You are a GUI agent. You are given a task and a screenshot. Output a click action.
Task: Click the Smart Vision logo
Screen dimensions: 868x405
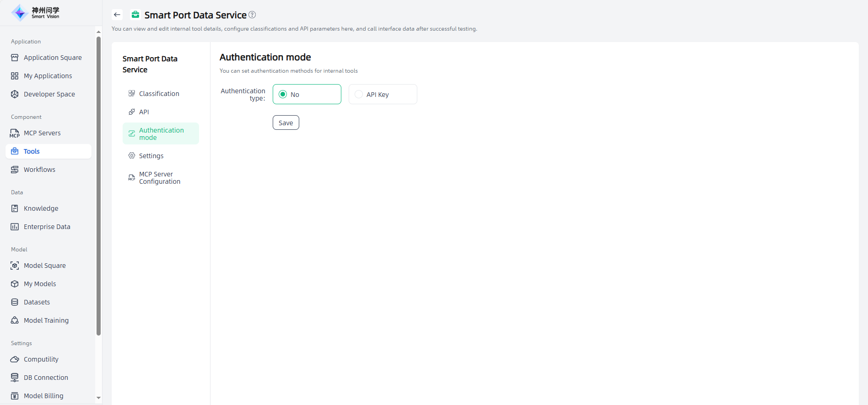coord(36,13)
